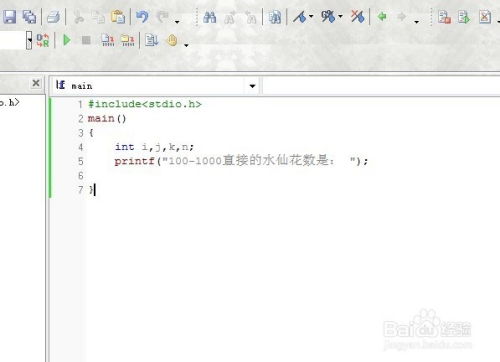This screenshot has height=362, width=500.
Task: Click the Redo arrow icon
Action: tap(163, 17)
